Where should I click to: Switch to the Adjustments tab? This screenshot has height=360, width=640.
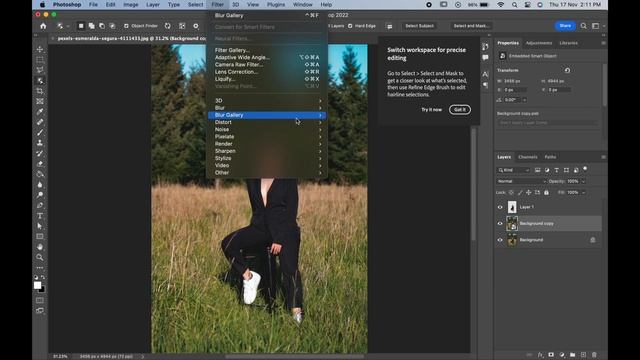point(539,43)
